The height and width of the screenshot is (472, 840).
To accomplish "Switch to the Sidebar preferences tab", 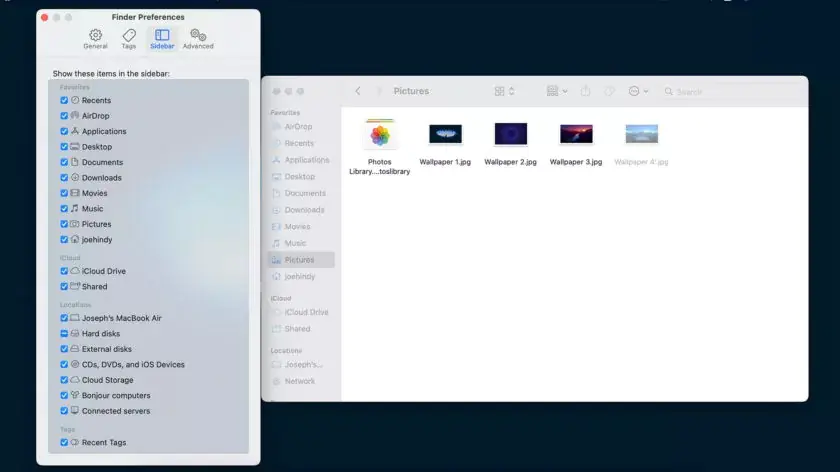I will [162, 39].
